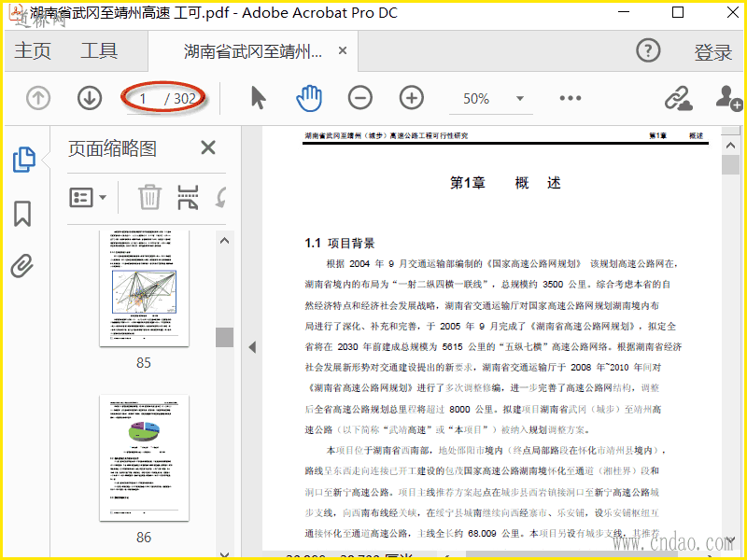Select page 86 thumbnail
This screenshot has height=560, width=747.
point(144,457)
